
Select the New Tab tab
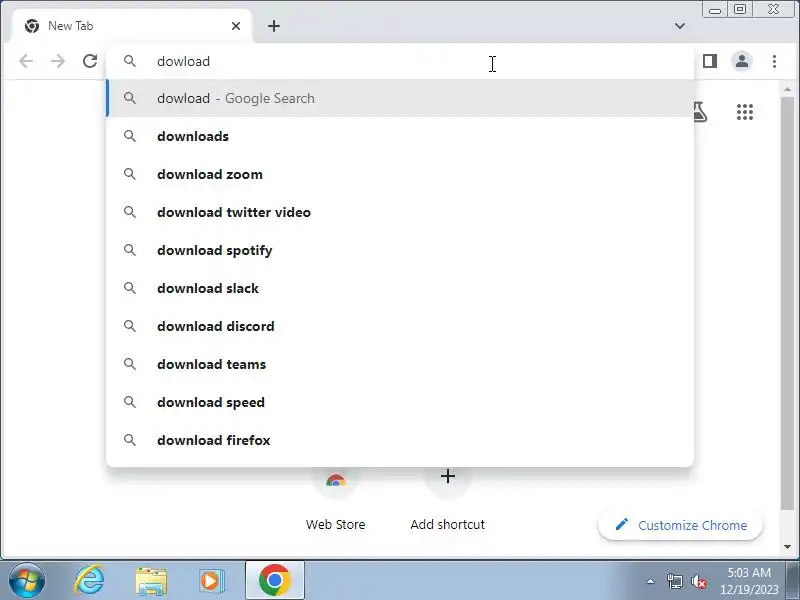tap(131, 26)
